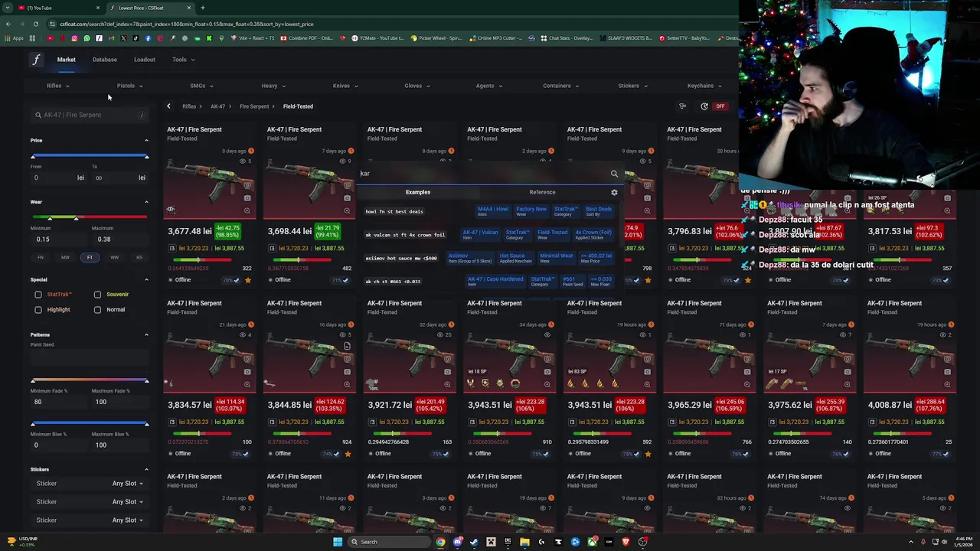This screenshot has height=551, width=980.
Task: Open the Loadout tab
Action: click(x=145, y=60)
